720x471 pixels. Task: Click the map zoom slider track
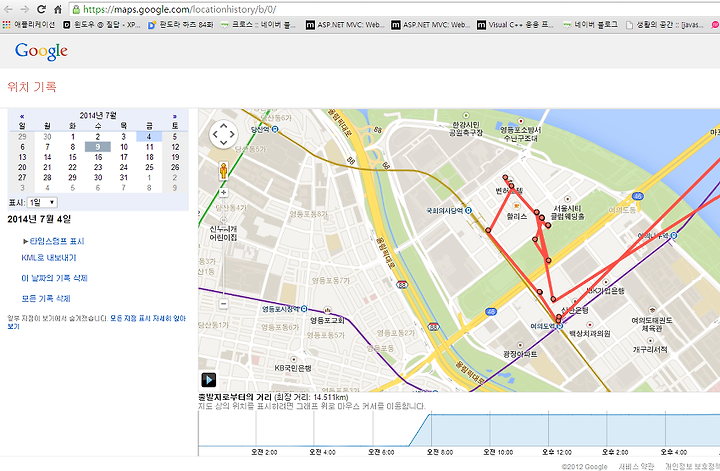coord(223,248)
